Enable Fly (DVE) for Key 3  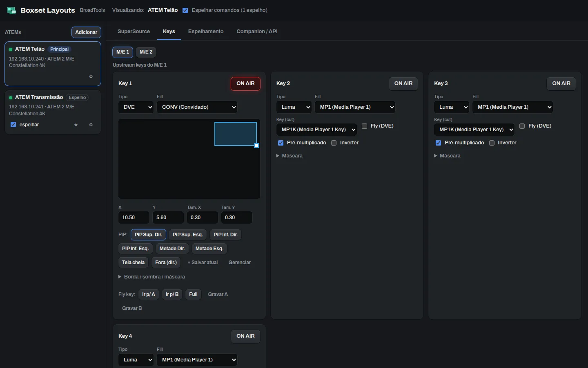pyautogui.click(x=522, y=126)
